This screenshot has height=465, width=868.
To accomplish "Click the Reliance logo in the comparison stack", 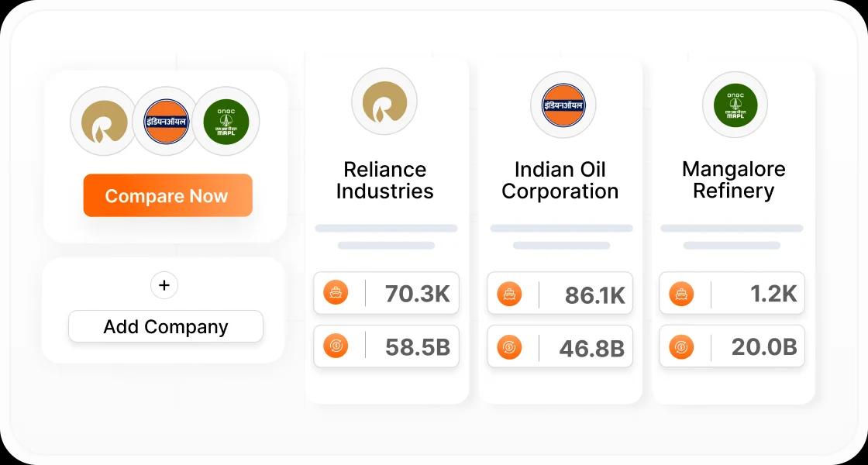I will pos(103,122).
